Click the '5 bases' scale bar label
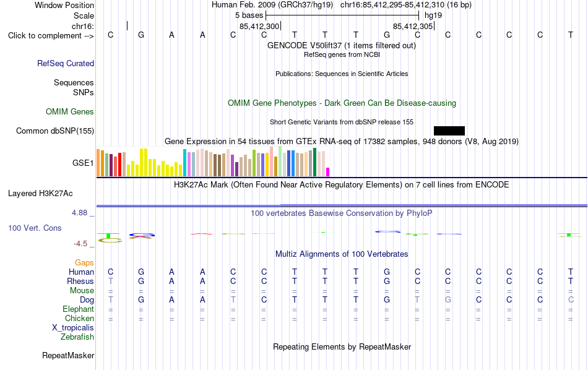The width and height of the screenshot is (588, 370). 249,15
